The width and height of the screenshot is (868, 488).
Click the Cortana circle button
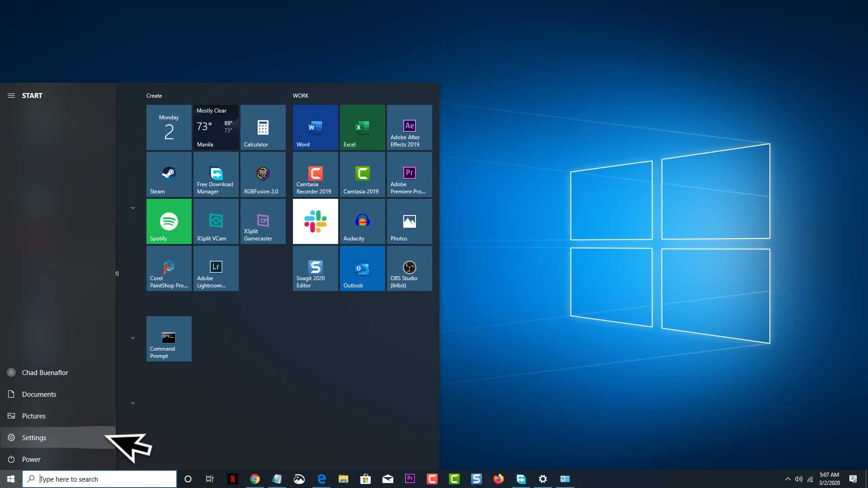(x=188, y=479)
